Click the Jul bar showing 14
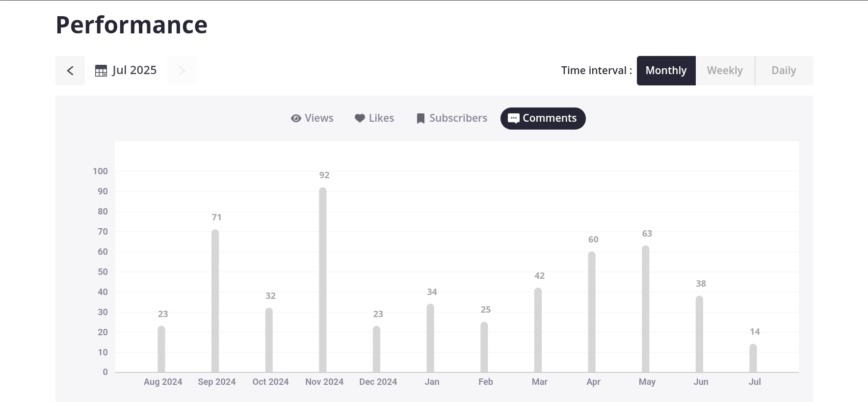Screen dimensions: 868x402 click(753, 358)
